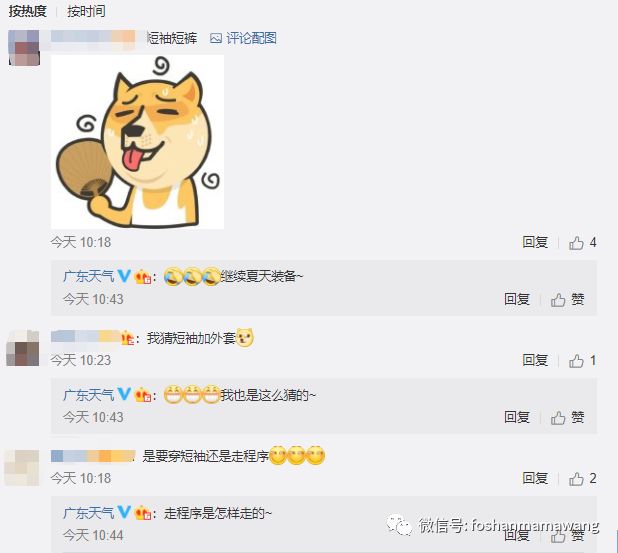Screen dimensions: 618x553
Task: Click the verified V badge in first reply
Action: (x=124, y=276)
